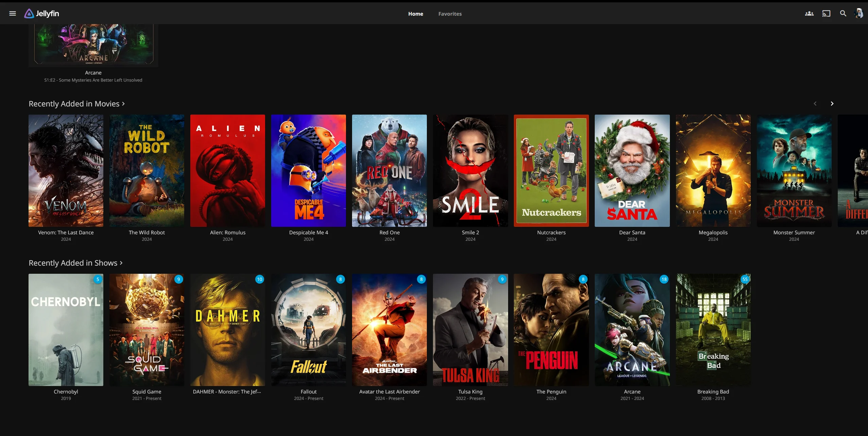Click the Nutcrackers title text
The image size is (868, 436).
point(551,233)
